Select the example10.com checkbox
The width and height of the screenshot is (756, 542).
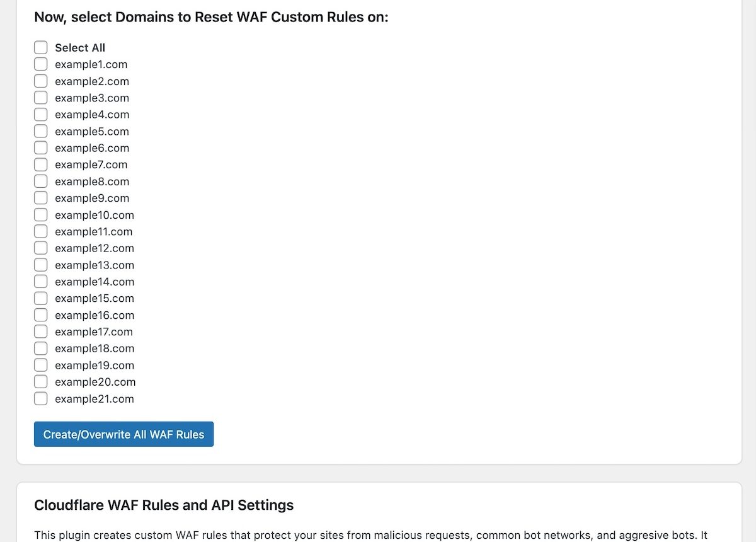(40, 214)
